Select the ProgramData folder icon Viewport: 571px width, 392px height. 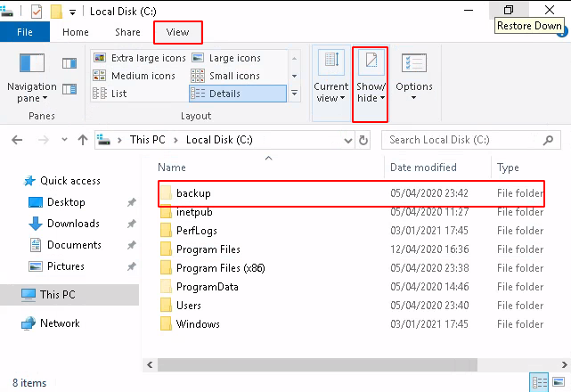pos(166,286)
